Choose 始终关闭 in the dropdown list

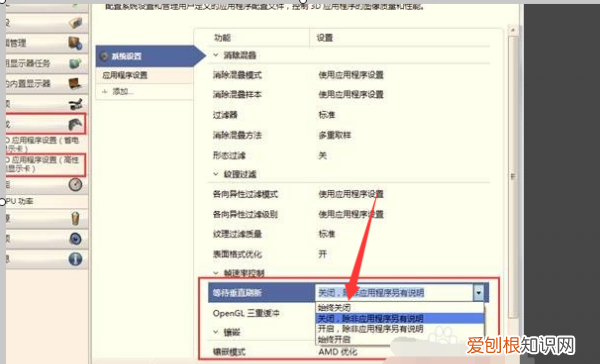[400, 307]
